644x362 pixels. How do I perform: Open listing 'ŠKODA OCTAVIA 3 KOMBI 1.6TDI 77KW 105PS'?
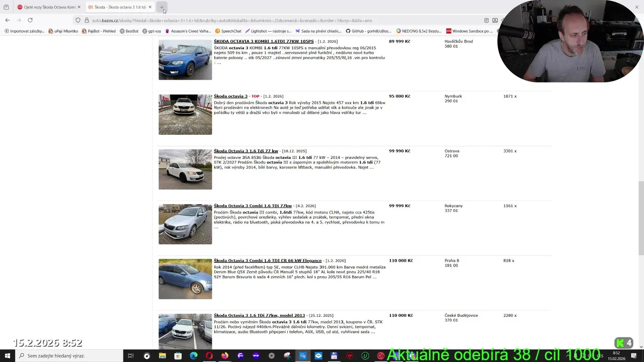click(x=264, y=41)
